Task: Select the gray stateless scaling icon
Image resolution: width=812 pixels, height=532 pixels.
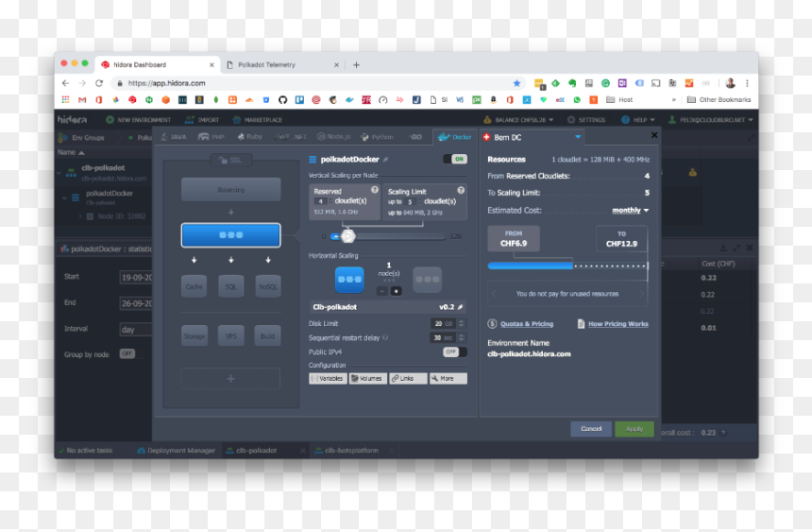Action: pos(427,280)
